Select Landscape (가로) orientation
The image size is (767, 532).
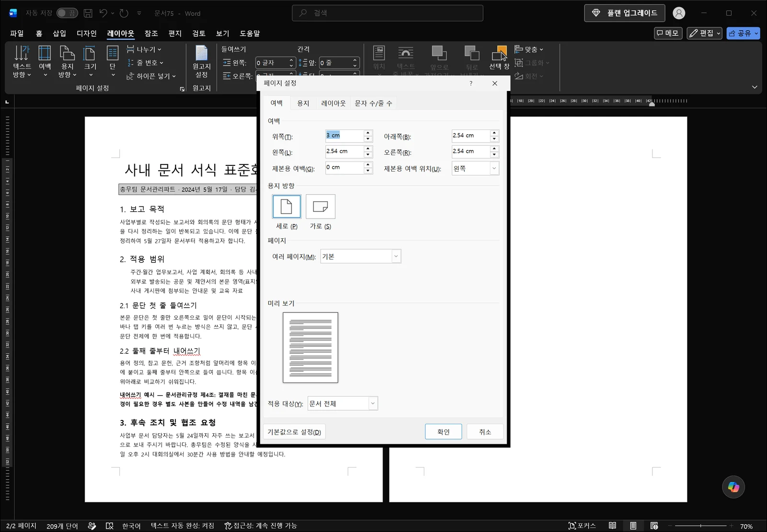click(x=320, y=207)
